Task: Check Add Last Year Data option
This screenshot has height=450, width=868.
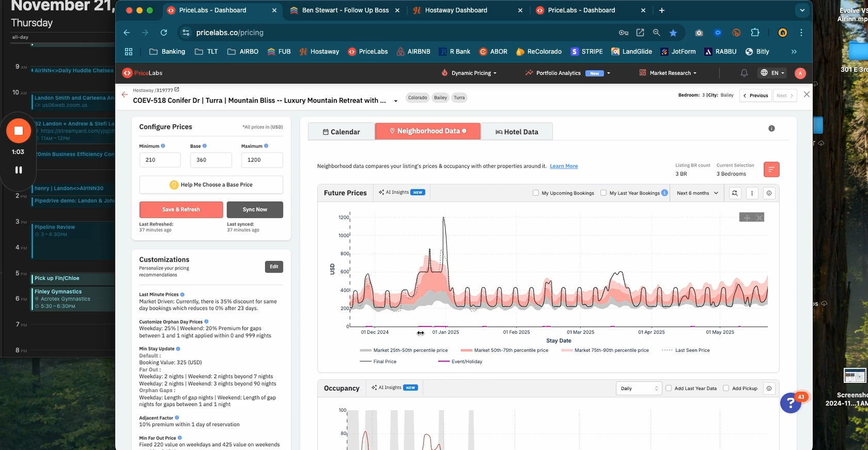Action: point(669,389)
